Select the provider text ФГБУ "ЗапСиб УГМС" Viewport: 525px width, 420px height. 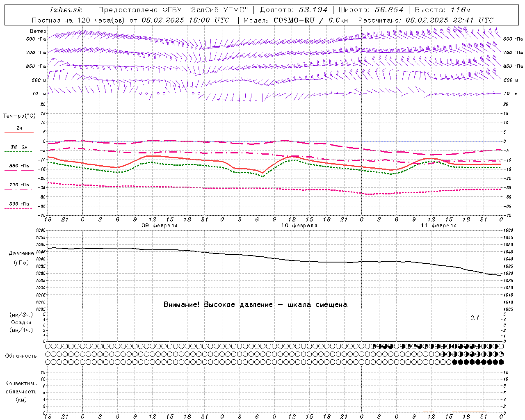click(205, 10)
